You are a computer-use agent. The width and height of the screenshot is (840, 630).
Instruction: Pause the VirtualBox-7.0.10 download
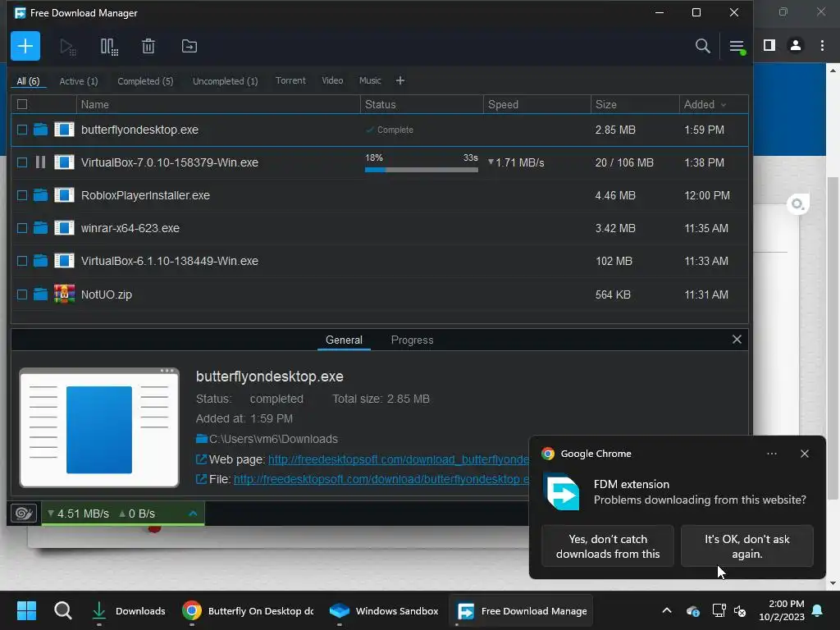(40, 162)
